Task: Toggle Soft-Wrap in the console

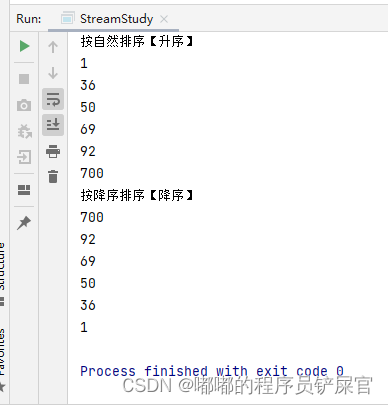Action: tap(53, 99)
